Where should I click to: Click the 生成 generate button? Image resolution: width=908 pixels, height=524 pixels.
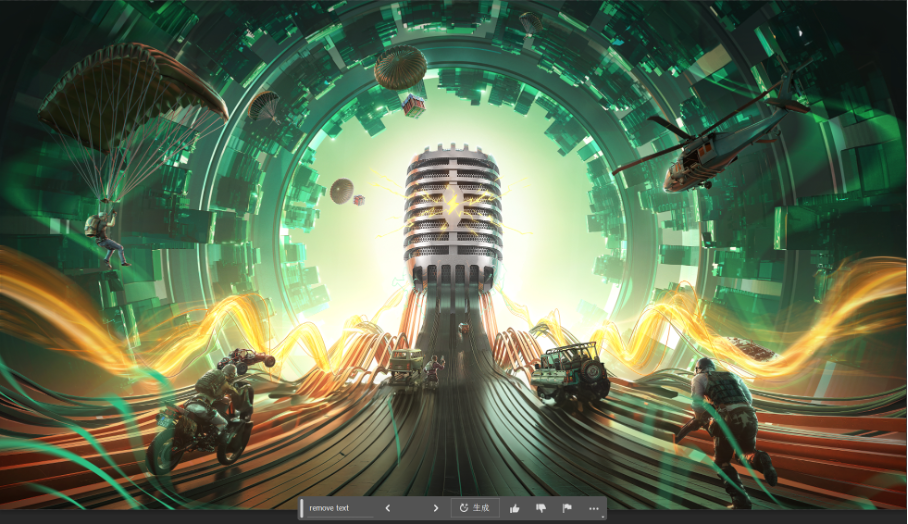click(x=475, y=508)
